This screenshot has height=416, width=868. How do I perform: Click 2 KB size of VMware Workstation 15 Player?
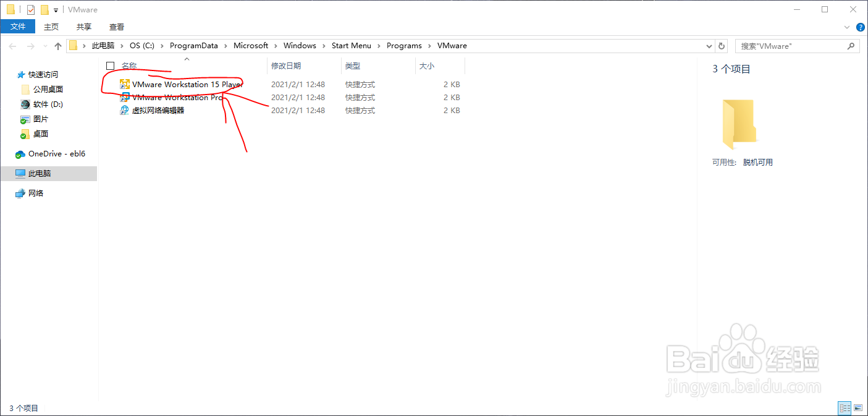tap(452, 85)
